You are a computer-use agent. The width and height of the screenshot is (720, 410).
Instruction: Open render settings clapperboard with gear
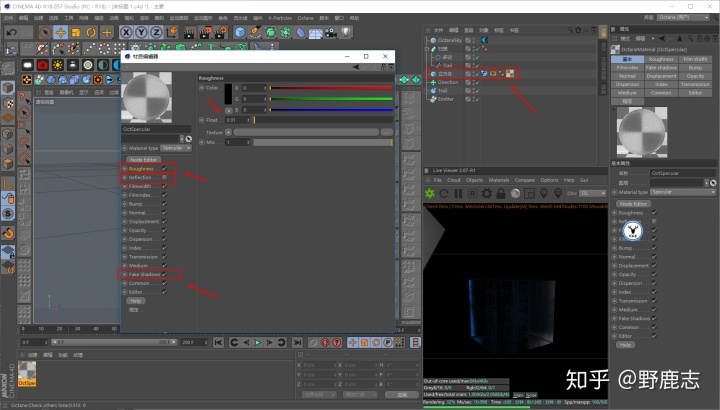221,32
